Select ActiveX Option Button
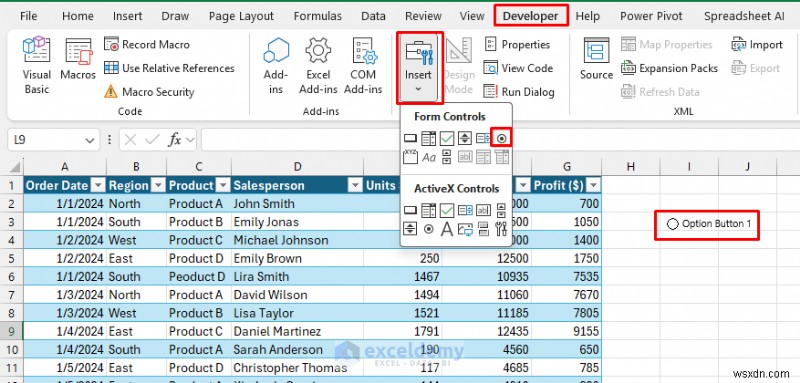 tap(429, 229)
